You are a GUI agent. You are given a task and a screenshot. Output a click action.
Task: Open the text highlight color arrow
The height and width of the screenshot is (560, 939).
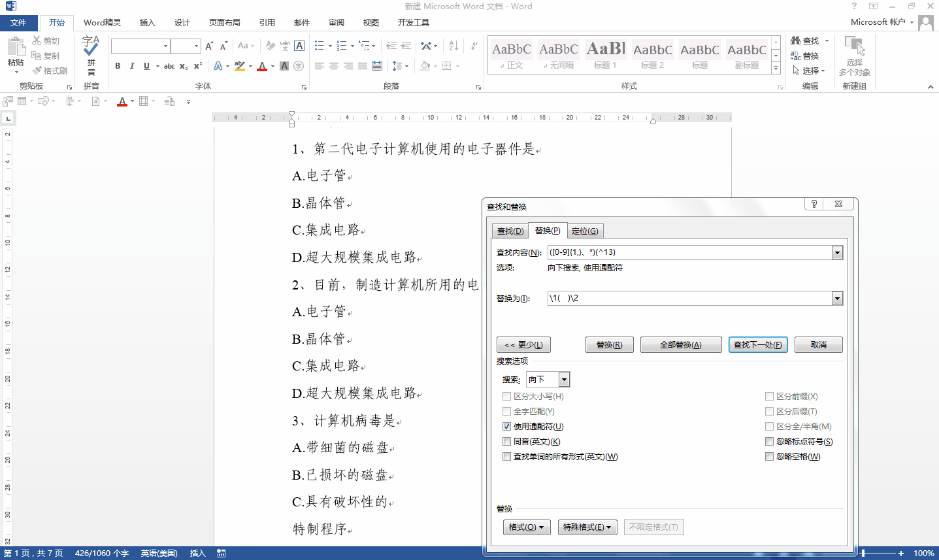coord(250,66)
